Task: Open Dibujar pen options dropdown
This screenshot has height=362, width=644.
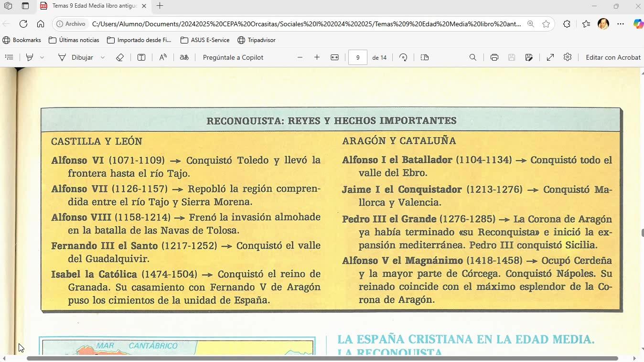Action: pos(103,57)
